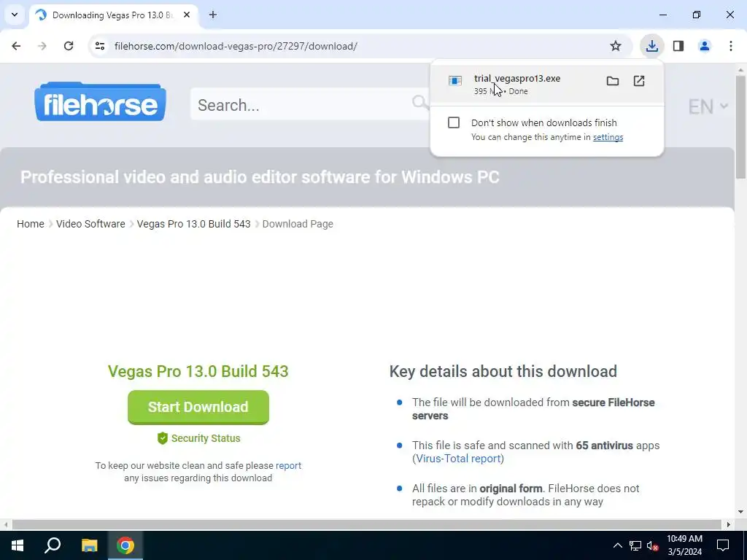Click the green Security Status shield
The image size is (747, 560).
tap(163, 438)
